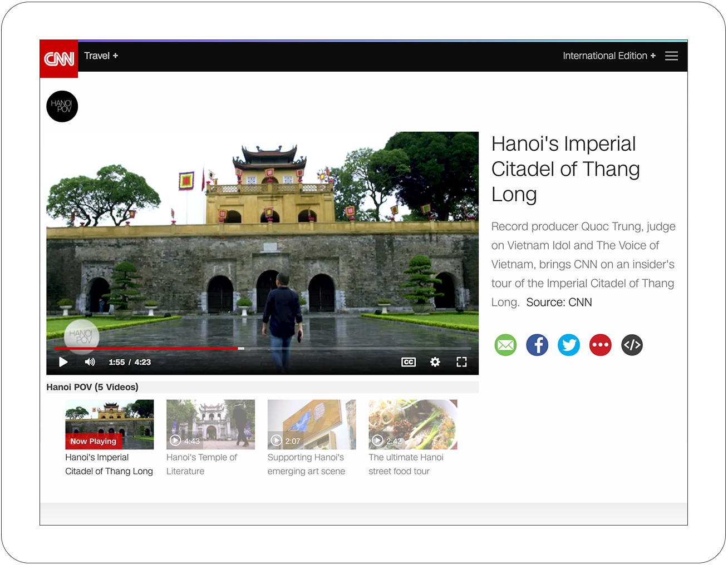Open the street food tour thumbnail
Viewport: 728px width, 565px height.
(413, 424)
